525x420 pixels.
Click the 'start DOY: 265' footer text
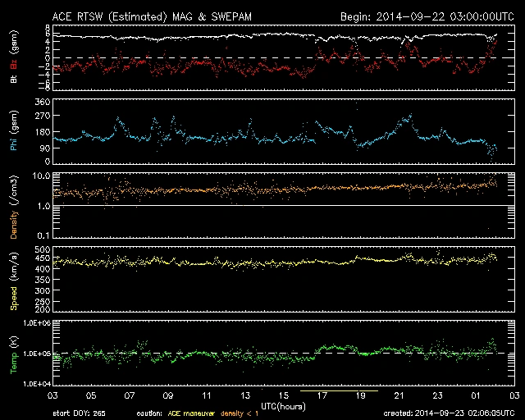point(80,413)
